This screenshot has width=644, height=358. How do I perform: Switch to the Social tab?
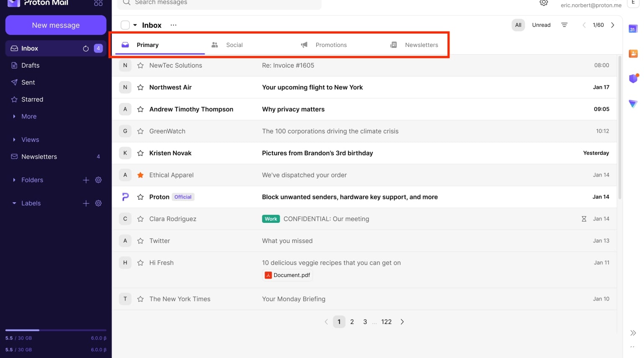pyautogui.click(x=227, y=45)
